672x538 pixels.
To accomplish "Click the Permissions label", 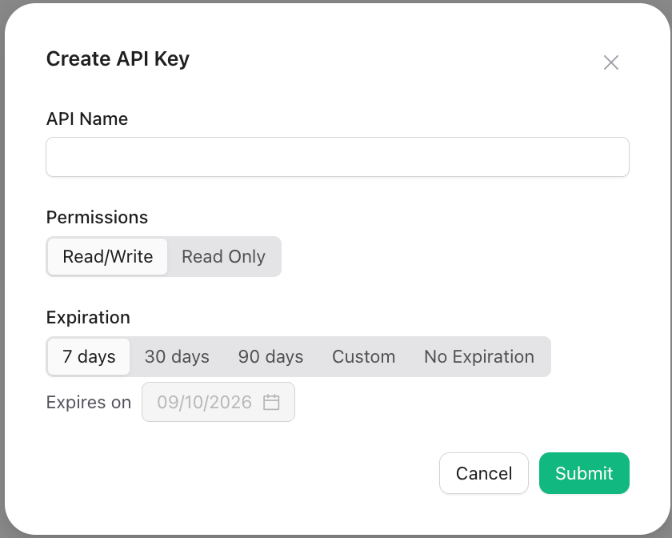I will point(97,217).
